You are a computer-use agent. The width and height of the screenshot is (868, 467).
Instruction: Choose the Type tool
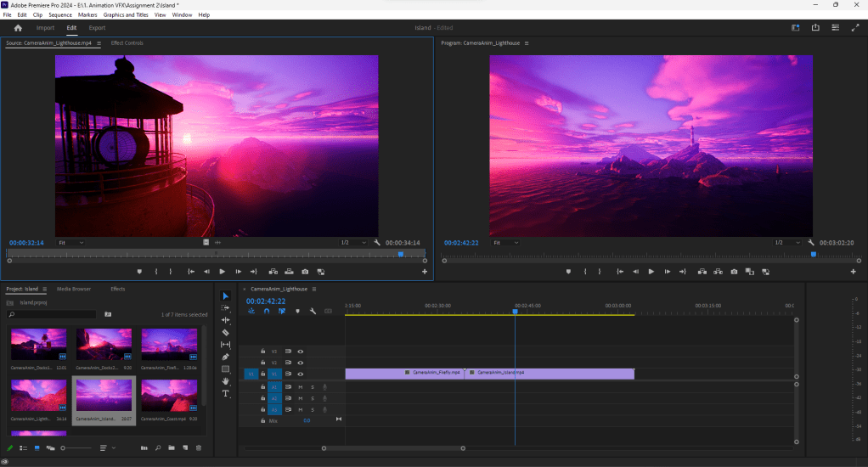(x=226, y=394)
